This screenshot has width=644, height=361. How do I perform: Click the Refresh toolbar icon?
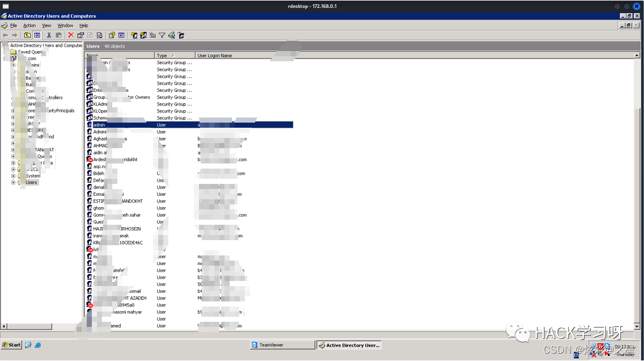pyautogui.click(x=90, y=35)
